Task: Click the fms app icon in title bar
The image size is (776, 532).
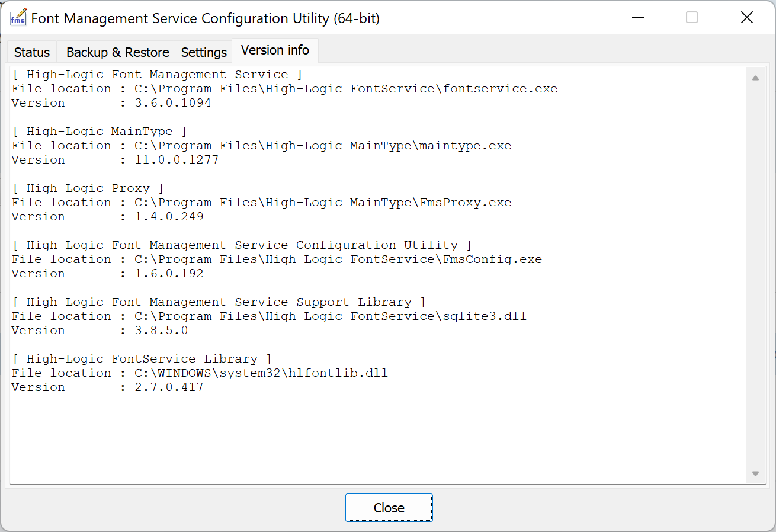Action: point(18,18)
